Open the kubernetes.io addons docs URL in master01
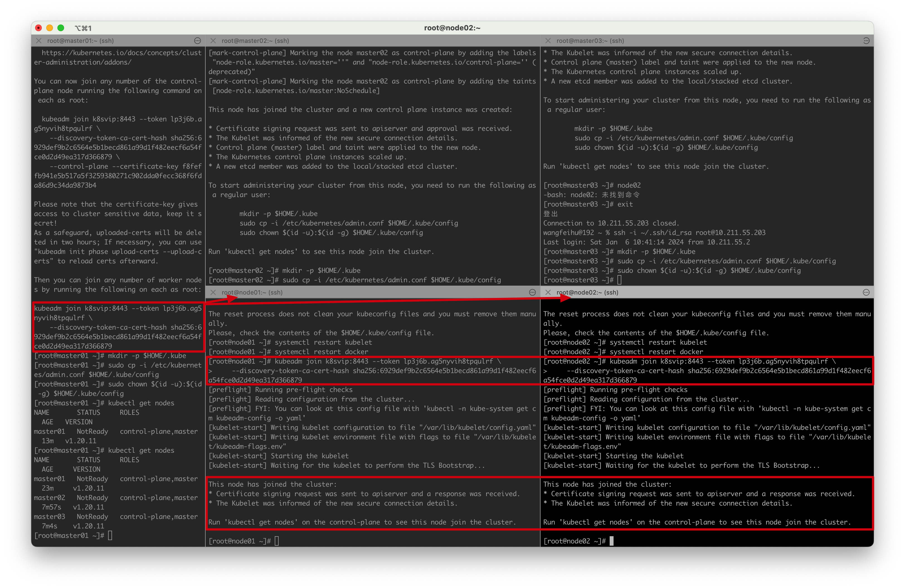 [x=118, y=57]
